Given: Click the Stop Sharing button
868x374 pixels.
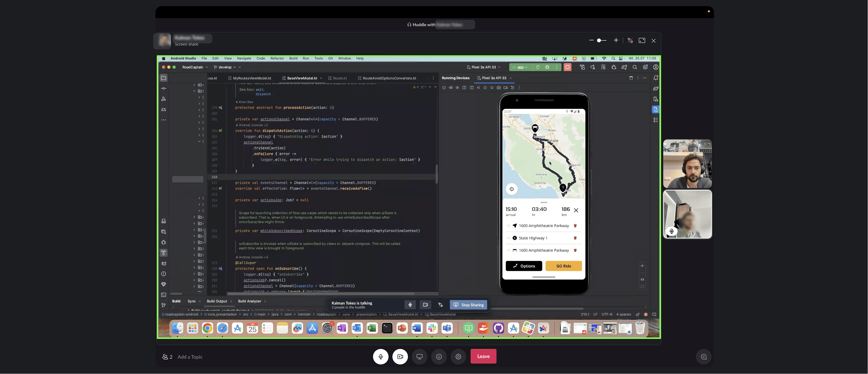Looking at the screenshot, I should (468, 305).
